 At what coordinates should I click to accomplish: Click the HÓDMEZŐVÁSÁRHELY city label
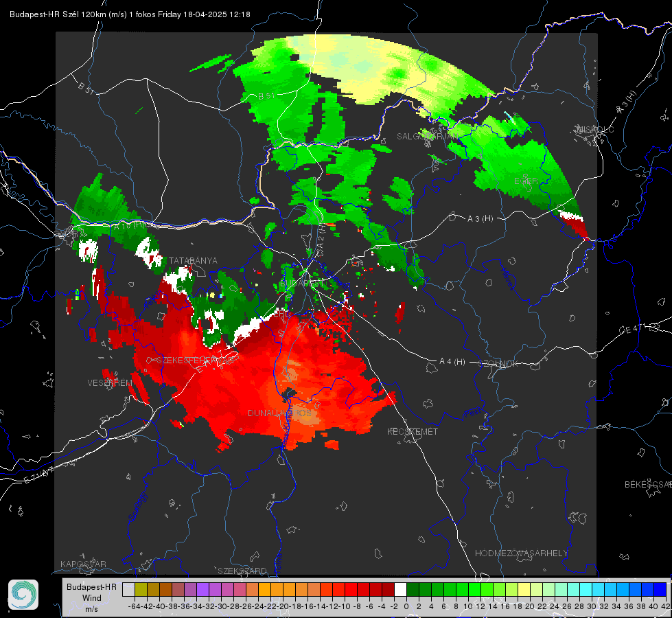click(521, 553)
